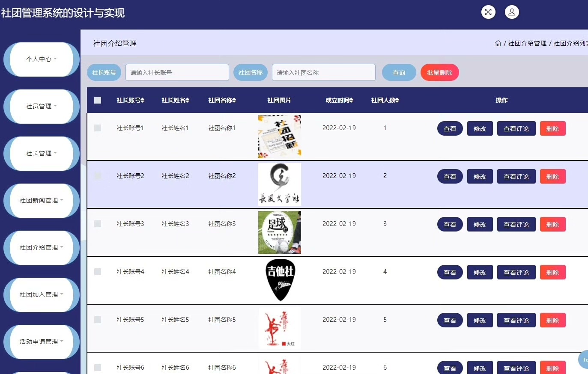Sort by 社团人数 column arrows
Screen dimensions: 588x374
pyautogui.click(x=397, y=100)
